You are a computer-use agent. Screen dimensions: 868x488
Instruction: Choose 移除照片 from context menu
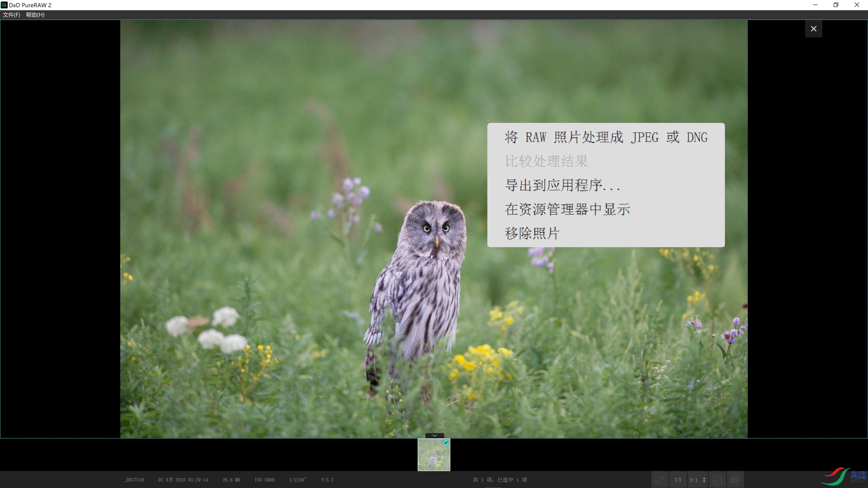click(x=532, y=233)
